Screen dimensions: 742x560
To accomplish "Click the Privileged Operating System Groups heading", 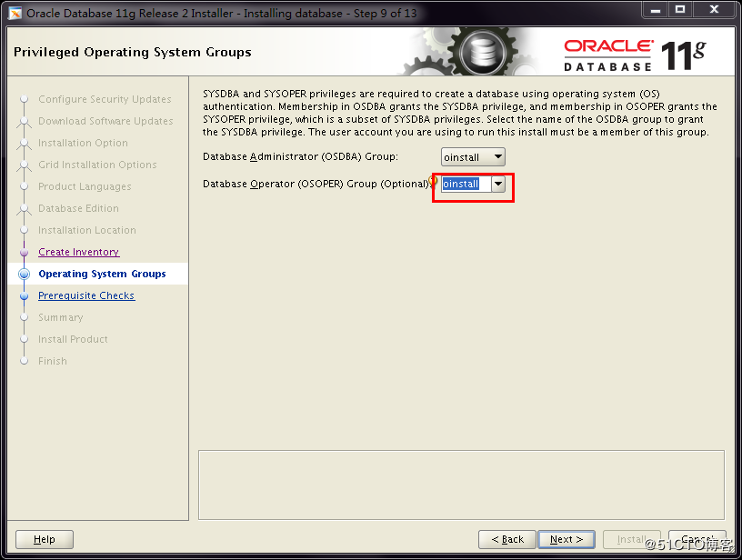I will (133, 52).
